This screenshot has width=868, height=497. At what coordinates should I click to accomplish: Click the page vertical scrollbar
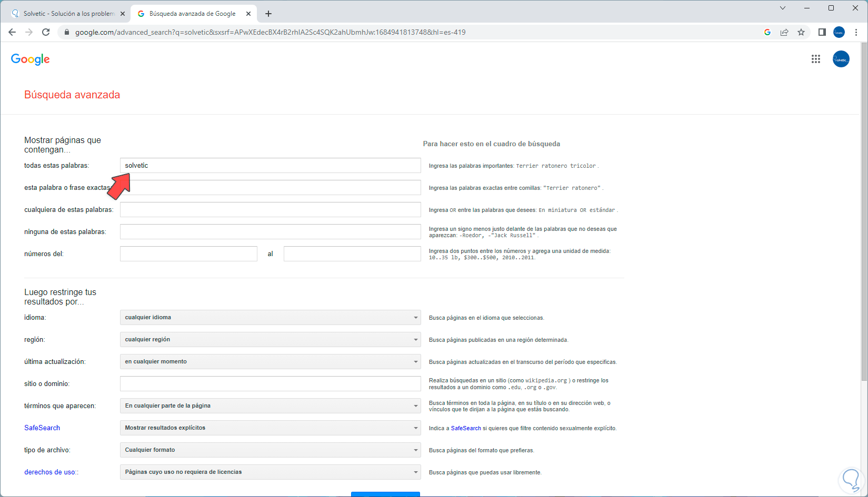point(864,210)
